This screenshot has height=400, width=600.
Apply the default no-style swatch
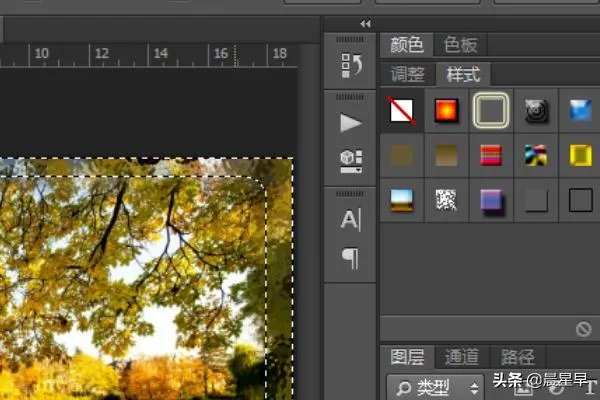click(404, 110)
